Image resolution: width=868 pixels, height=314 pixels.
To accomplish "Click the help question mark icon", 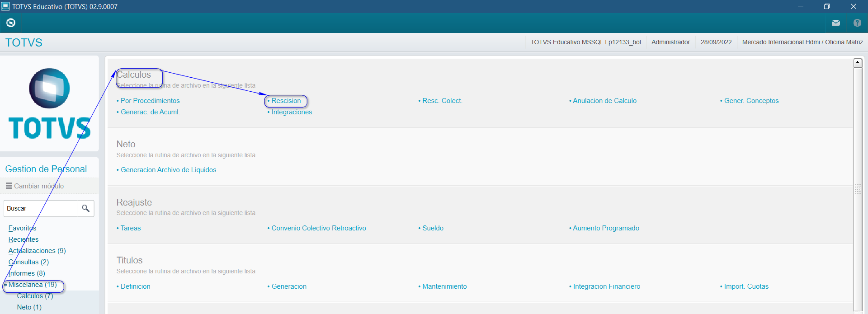I will tap(857, 23).
